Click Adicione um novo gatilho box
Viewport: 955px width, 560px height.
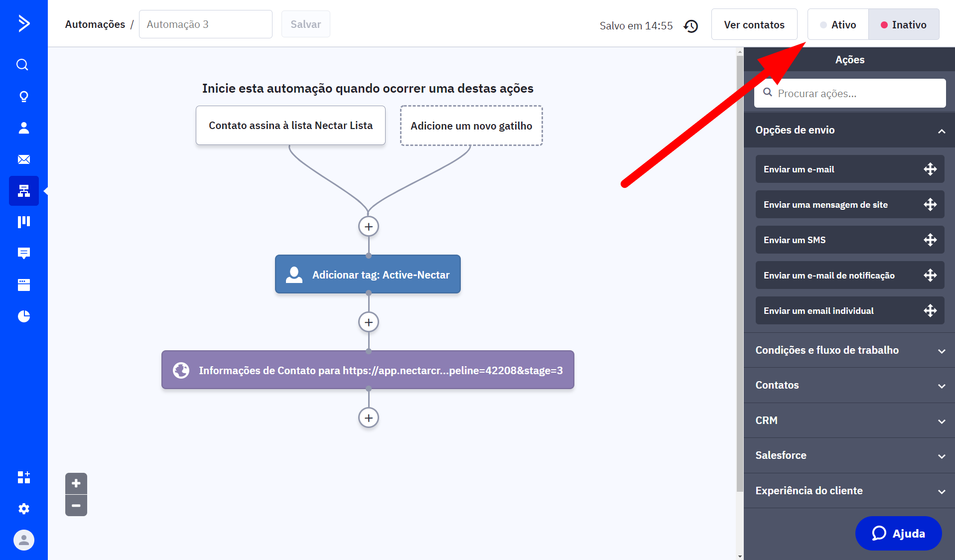click(471, 126)
